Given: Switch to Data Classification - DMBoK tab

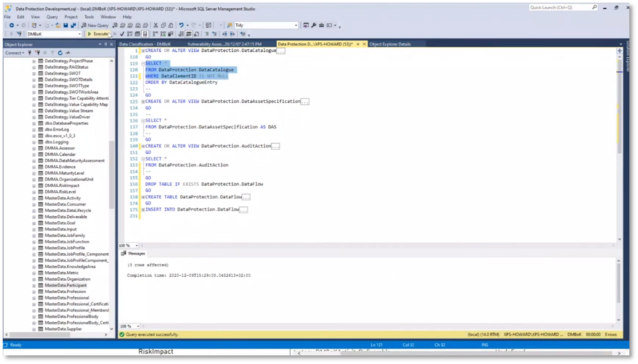Looking at the screenshot, I should click(x=145, y=44).
